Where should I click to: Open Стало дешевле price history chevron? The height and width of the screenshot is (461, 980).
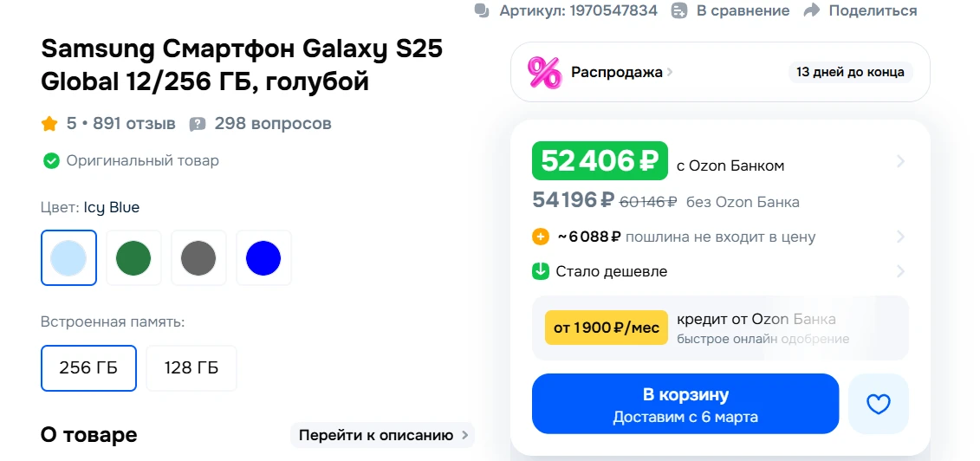[901, 271]
